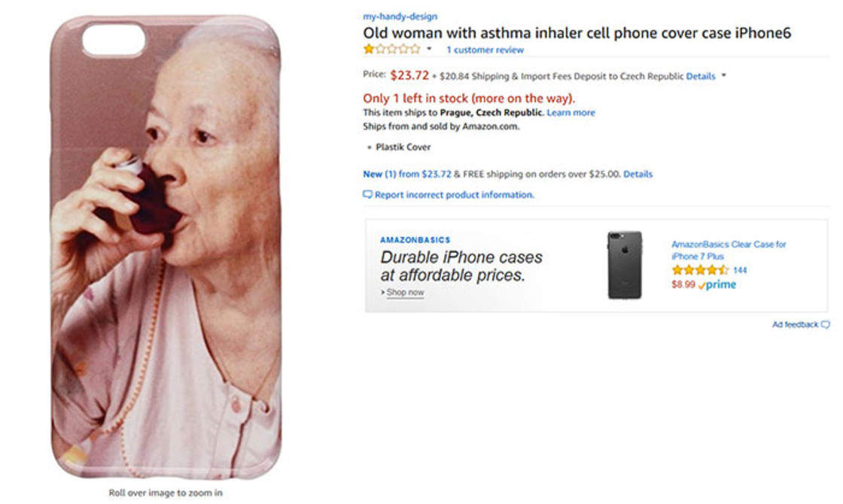Click the 144 reviews count in the ad
Image resolution: width=843 pixels, height=504 pixels.
(740, 270)
